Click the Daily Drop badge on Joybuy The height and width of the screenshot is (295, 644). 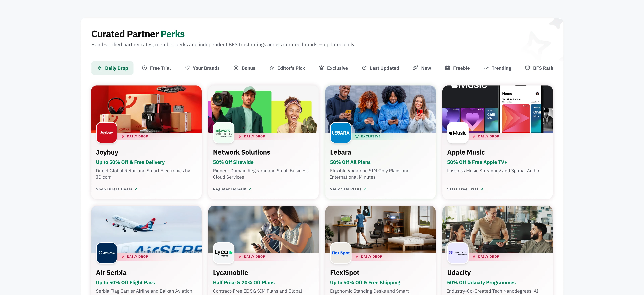click(x=135, y=136)
